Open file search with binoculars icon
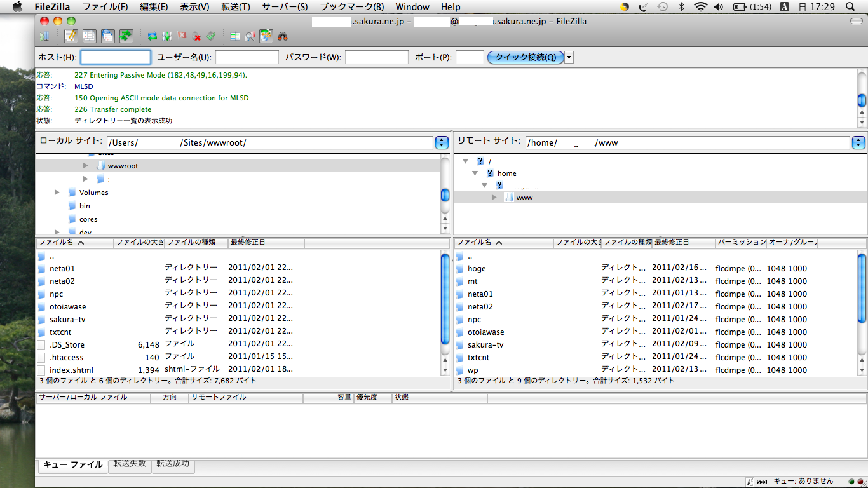This screenshot has height=488, width=868. click(x=283, y=36)
